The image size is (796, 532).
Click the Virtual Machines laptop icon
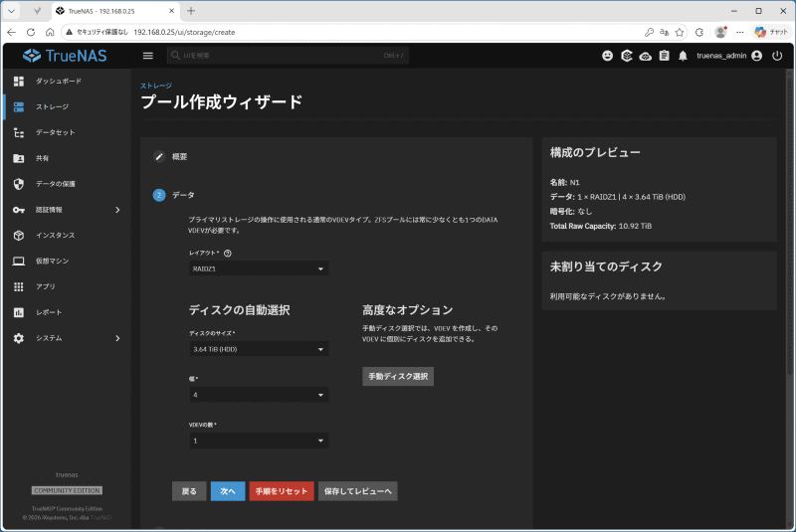pyautogui.click(x=19, y=261)
